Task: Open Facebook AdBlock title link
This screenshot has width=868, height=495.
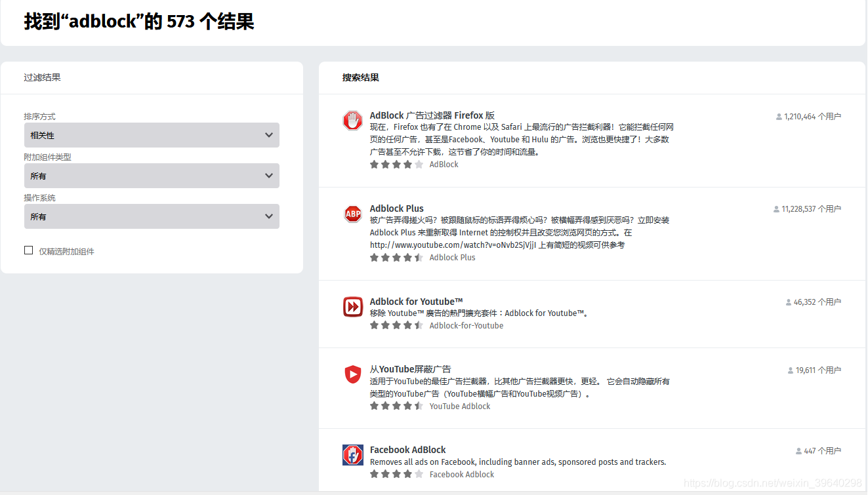Action: [x=408, y=450]
